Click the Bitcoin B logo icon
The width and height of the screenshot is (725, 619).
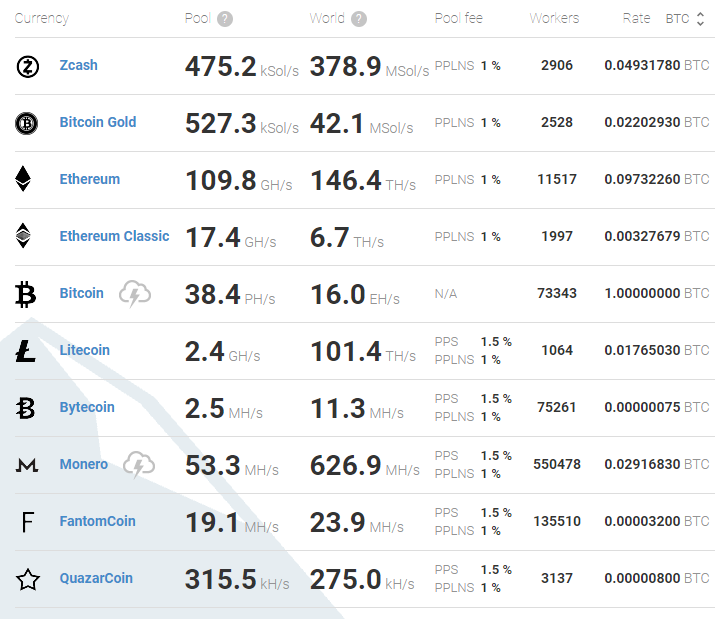pos(25,295)
